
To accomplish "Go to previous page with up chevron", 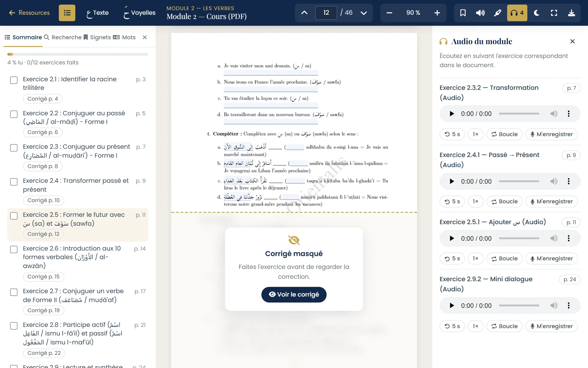I will tap(304, 13).
